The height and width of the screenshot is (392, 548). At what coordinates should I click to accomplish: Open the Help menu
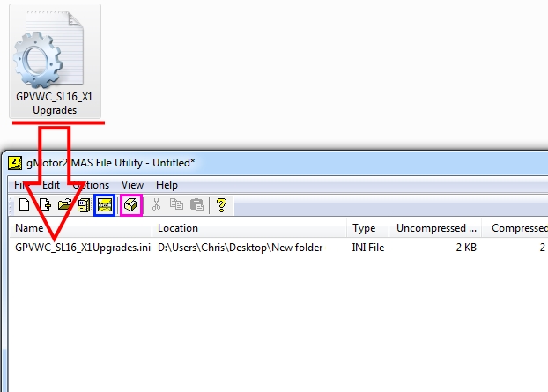coord(167,185)
